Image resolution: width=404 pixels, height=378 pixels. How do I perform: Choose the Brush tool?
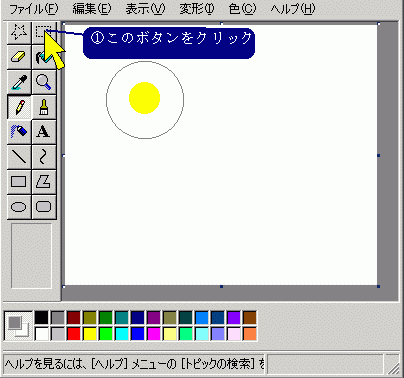(44, 107)
